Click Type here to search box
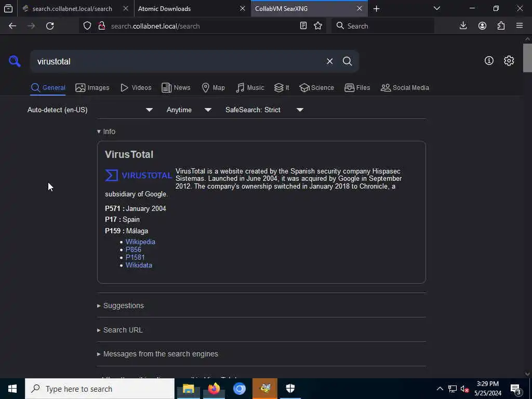Image resolution: width=532 pixels, height=399 pixels. tap(100, 389)
